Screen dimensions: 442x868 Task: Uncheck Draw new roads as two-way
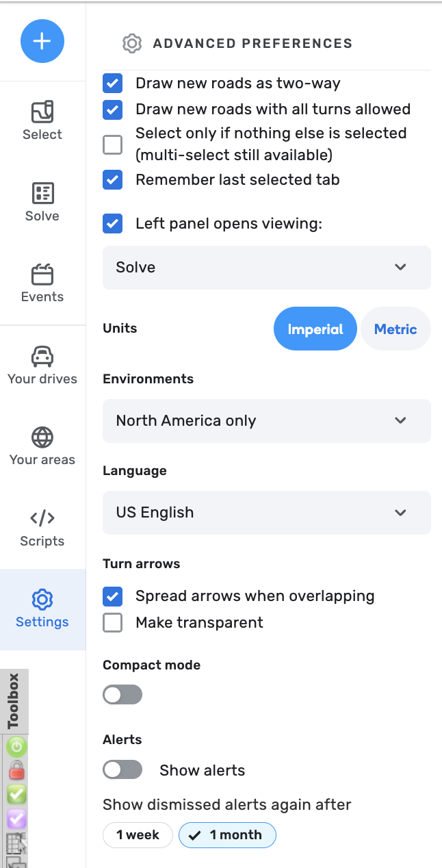[113, 84]
